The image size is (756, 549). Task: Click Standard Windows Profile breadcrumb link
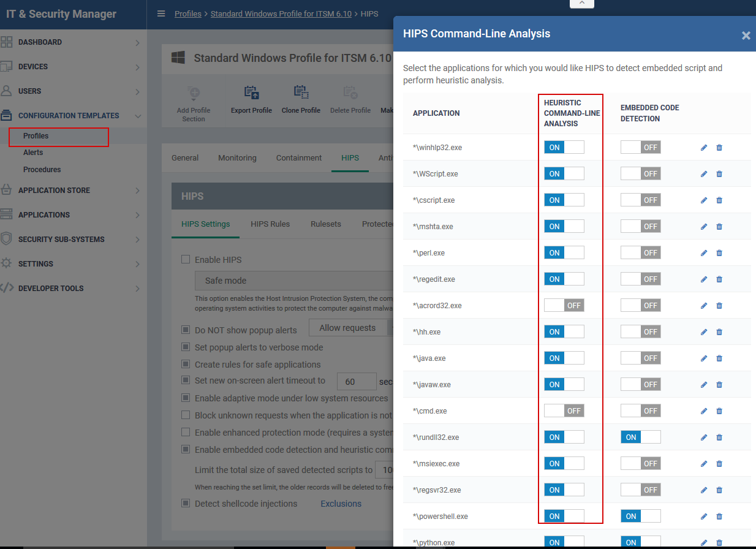pos(281,13)
